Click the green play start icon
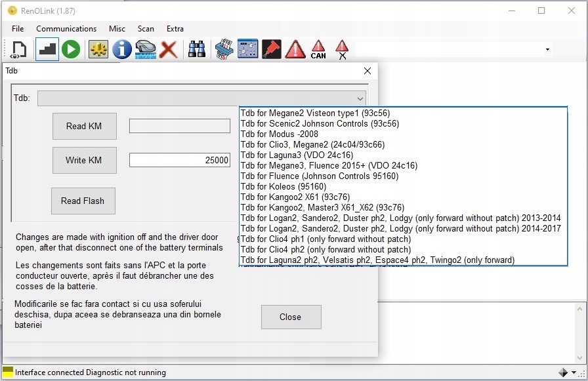Image resolution: width=588 pixels, height=381 pixels. point(71,49)
